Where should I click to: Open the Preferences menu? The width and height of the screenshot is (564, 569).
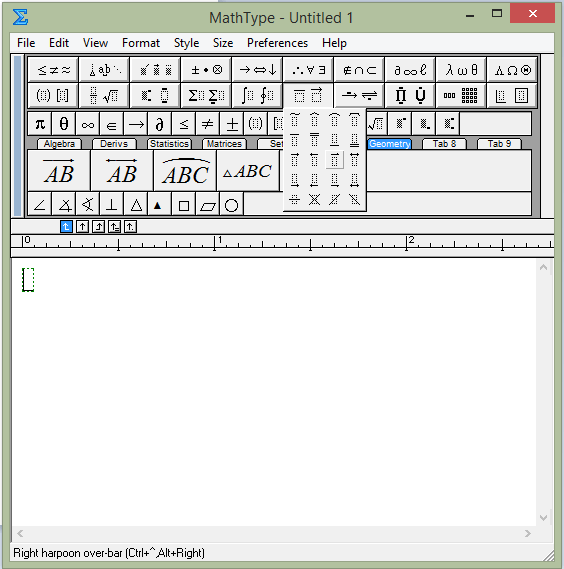tap(277, 43)
